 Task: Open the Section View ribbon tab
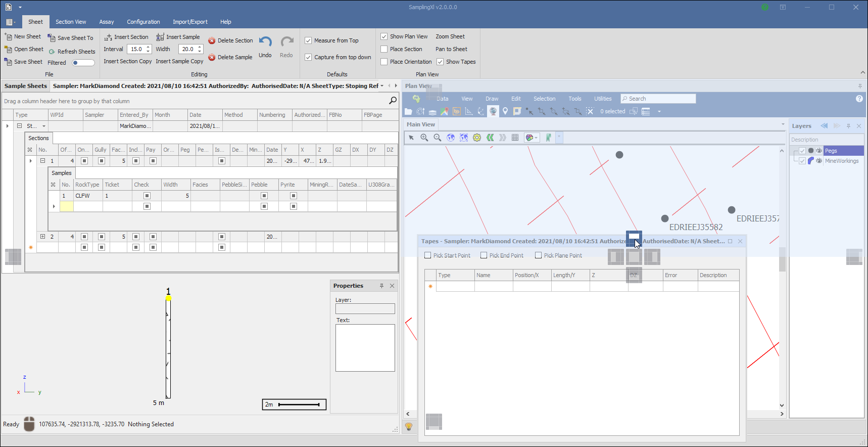[71, 22]
